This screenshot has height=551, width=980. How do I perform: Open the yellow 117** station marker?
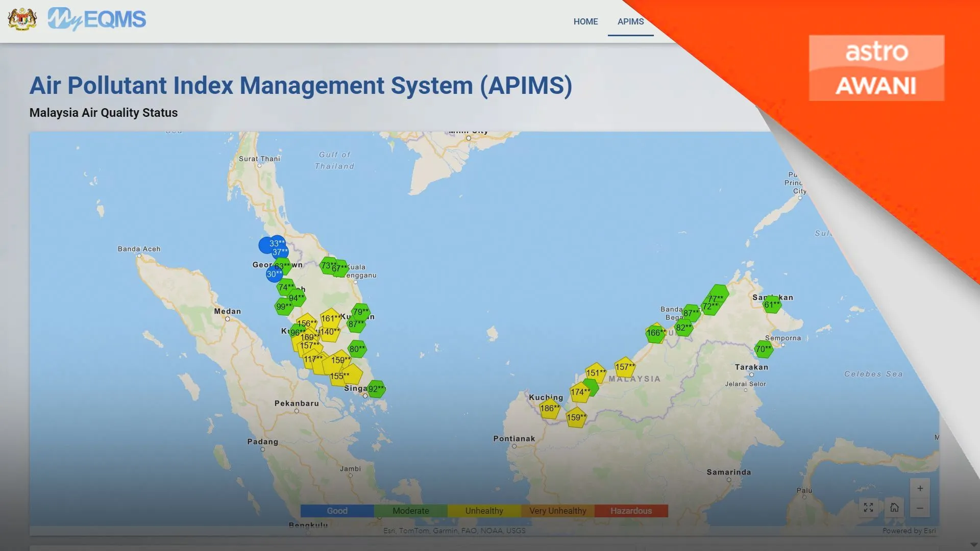312,359
